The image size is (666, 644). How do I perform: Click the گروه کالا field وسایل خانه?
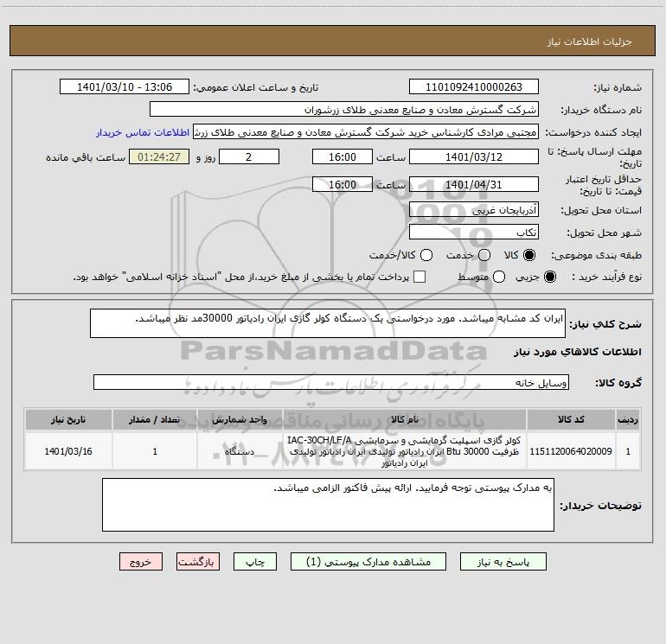[331, 382]
